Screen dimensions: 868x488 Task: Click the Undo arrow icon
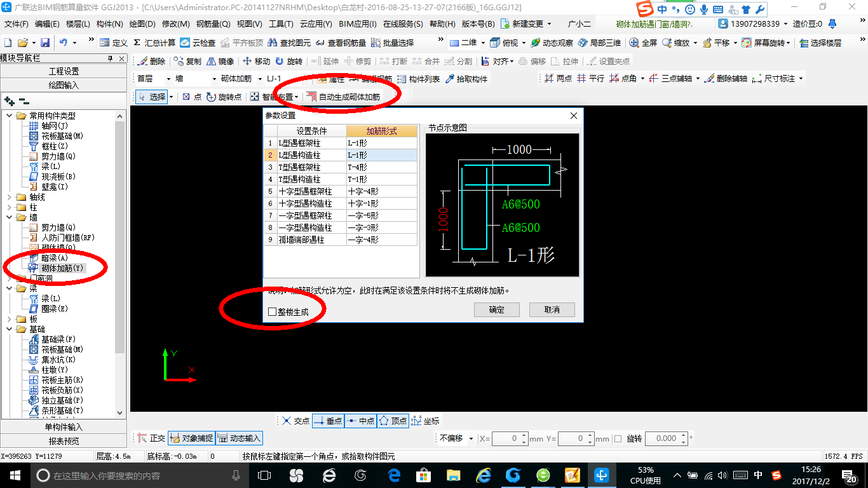point(64,43)
